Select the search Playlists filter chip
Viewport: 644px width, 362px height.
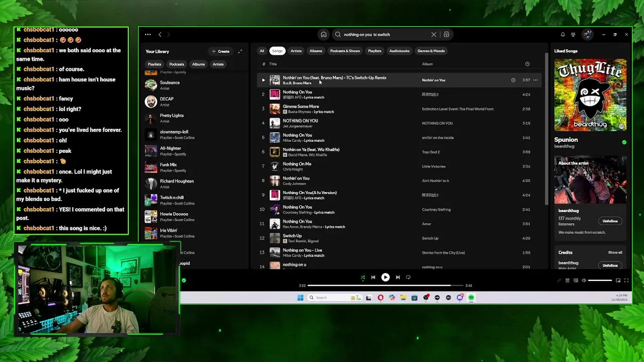pos(374,51)
